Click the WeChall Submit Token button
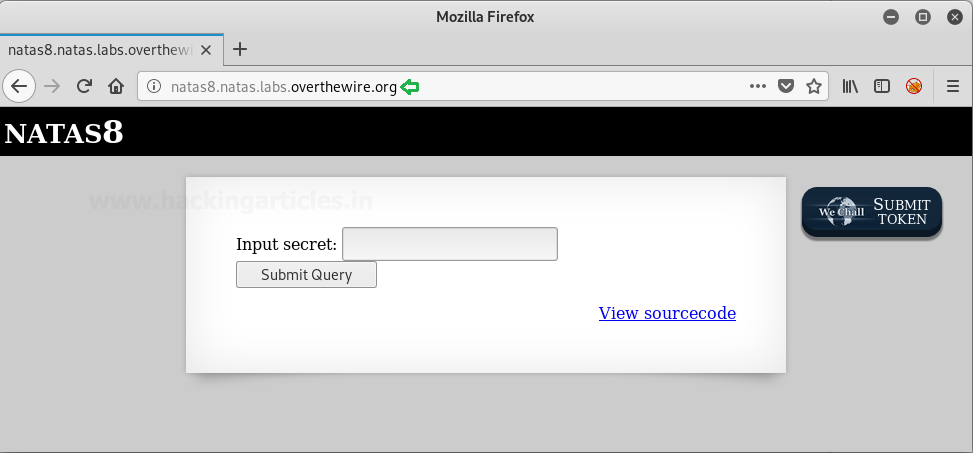 (871, 212)
